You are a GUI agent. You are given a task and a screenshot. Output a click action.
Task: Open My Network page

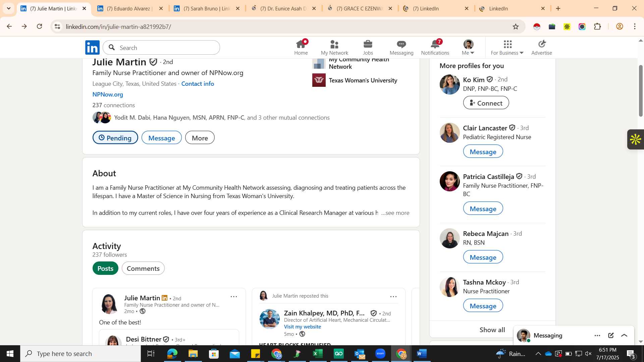point(334,47)
